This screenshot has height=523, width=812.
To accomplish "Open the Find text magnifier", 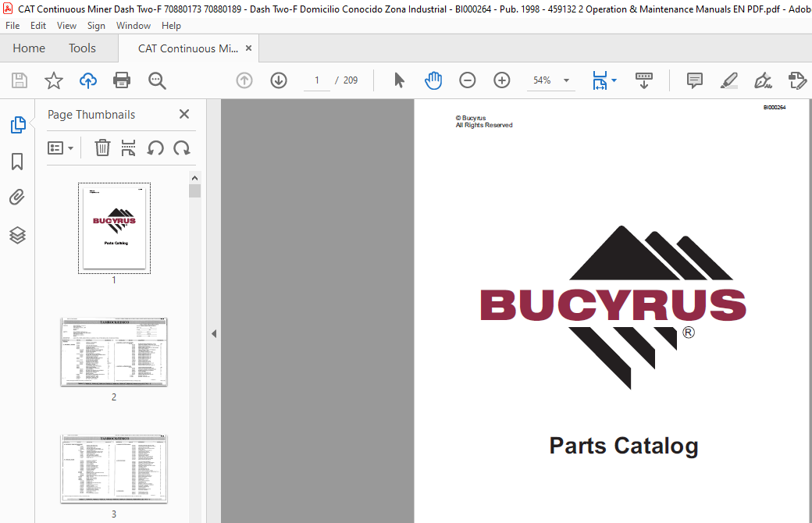I will pos(157,80).
